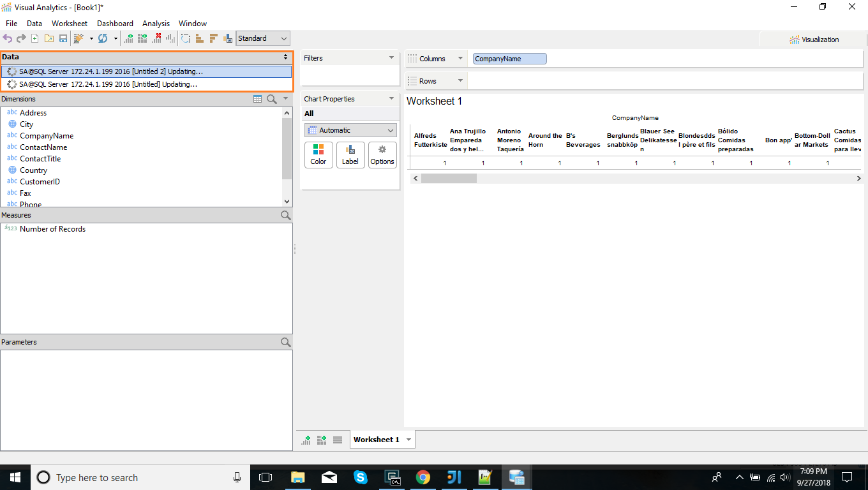
Task: Open the Analysis menu
Action: (156, 24)
